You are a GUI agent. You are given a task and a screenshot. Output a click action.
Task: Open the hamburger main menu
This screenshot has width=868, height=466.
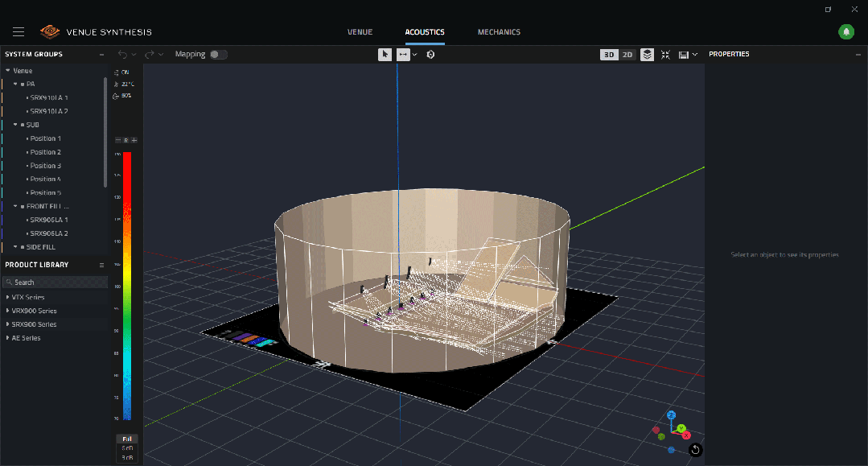[19, 32]
